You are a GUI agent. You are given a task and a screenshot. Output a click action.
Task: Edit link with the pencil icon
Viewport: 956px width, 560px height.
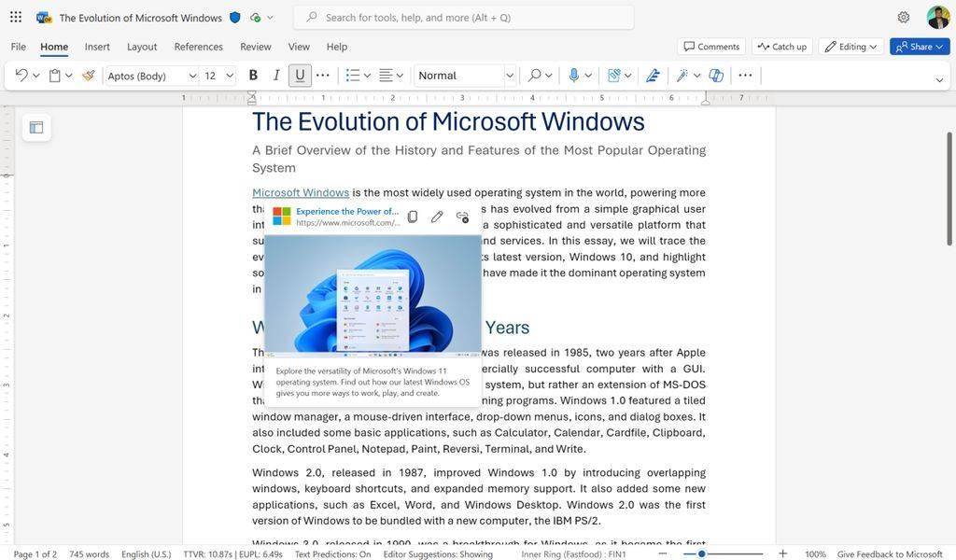(x=437, y=217)
